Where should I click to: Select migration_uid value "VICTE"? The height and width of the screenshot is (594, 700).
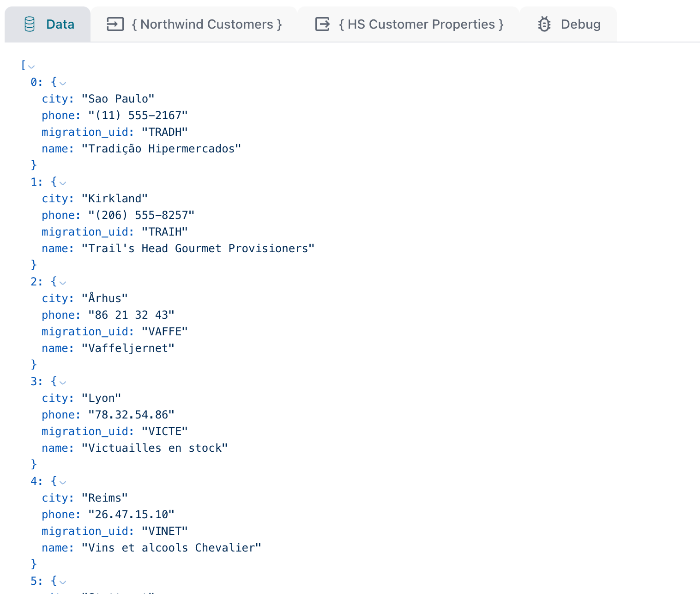click(165, 431)
